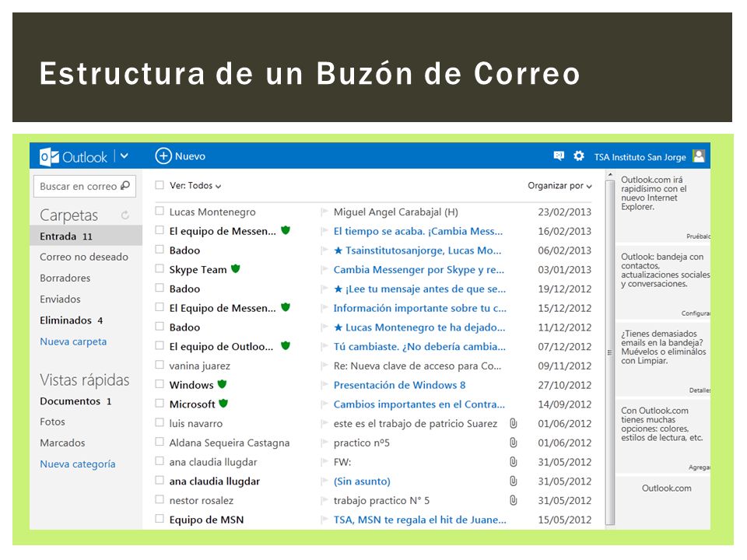The image size is (747, 560).
Task: Click the profile avatar icon
Action: 699,156
